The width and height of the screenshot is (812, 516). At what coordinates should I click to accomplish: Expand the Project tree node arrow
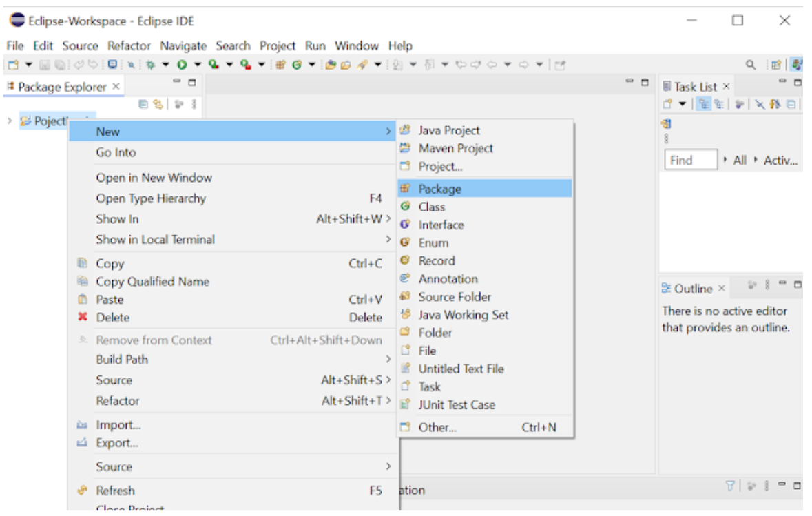[10, 121]
